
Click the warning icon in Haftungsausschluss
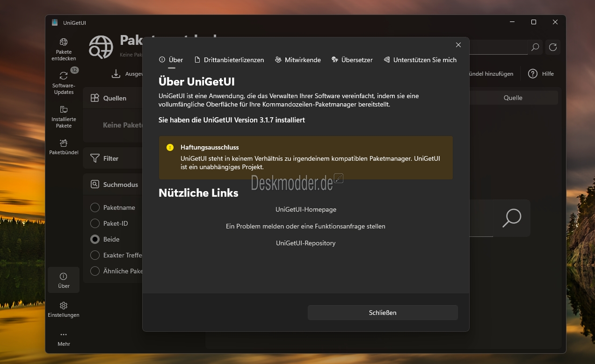[x=170, y=148]
